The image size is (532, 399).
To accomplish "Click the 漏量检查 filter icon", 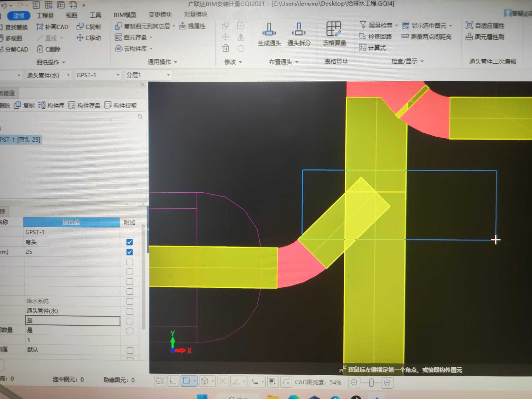I will [363, 25].
